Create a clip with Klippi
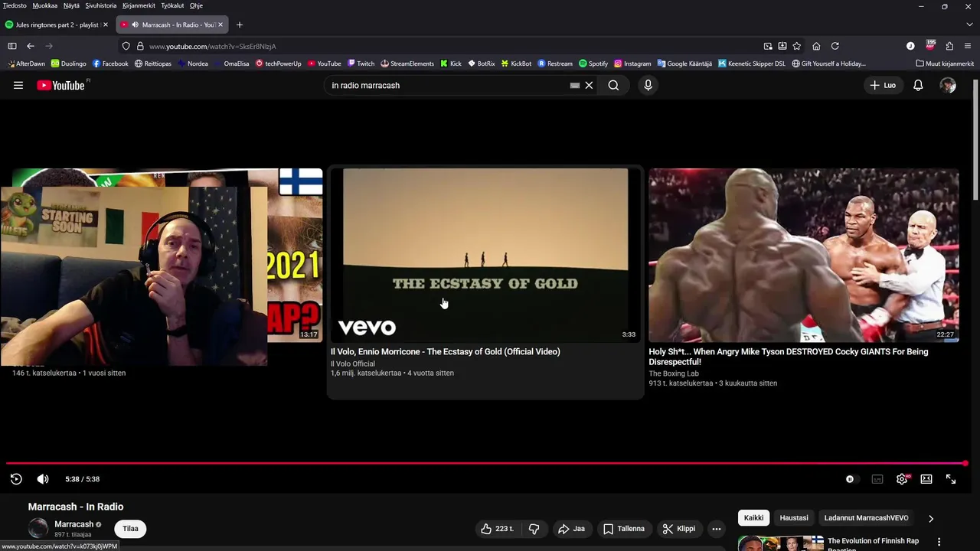This screenshot has height=551, width=980. click(679, 529)
